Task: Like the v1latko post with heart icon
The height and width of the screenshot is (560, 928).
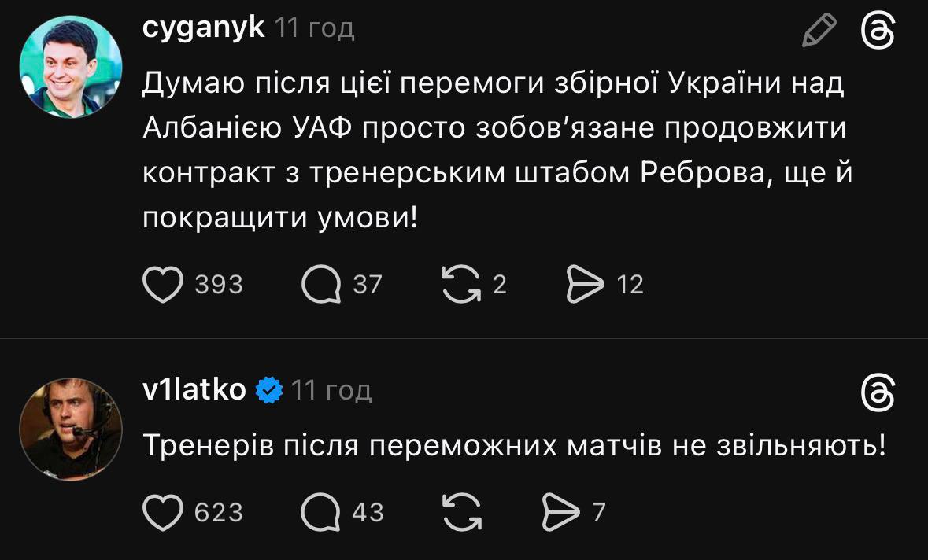Action: 162,513
